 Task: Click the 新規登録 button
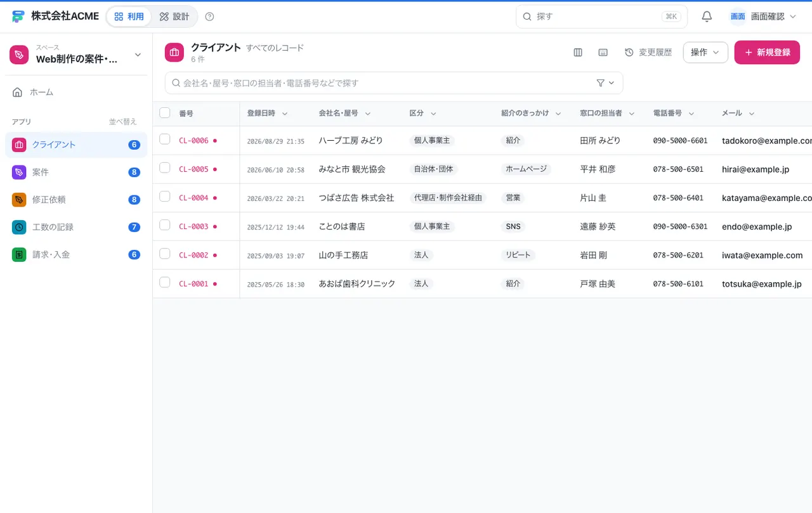pyautogui.click(x=767, y=53)
